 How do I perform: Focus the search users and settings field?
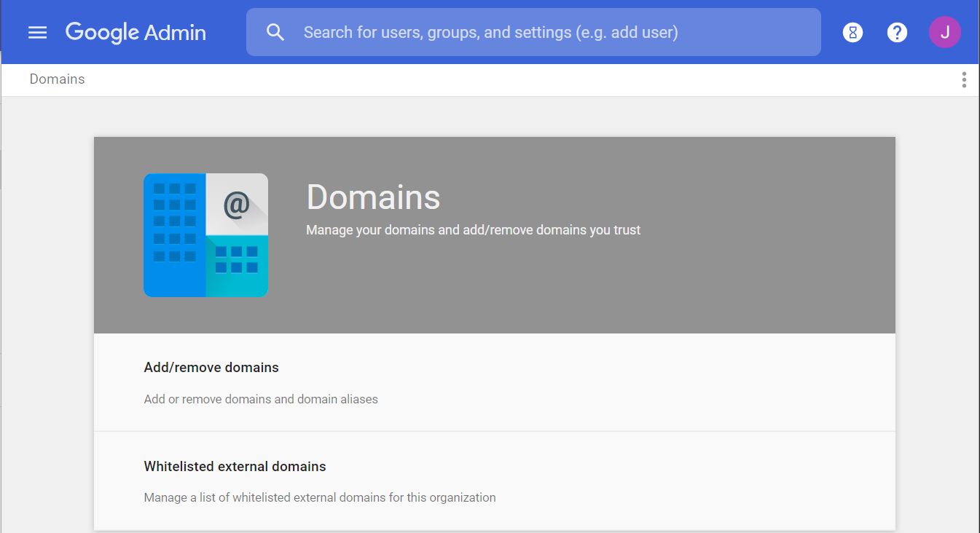point(533,32)
